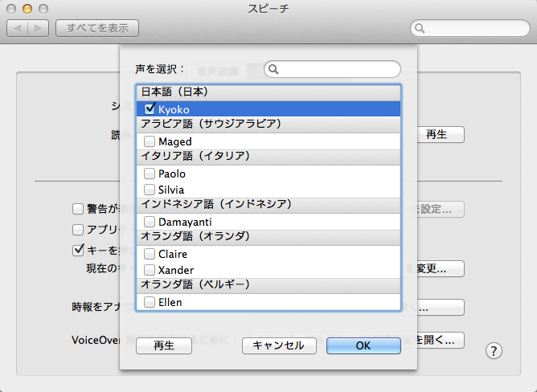
Task: Click 再生 button in background Speech window
Action: coord(440,134)
